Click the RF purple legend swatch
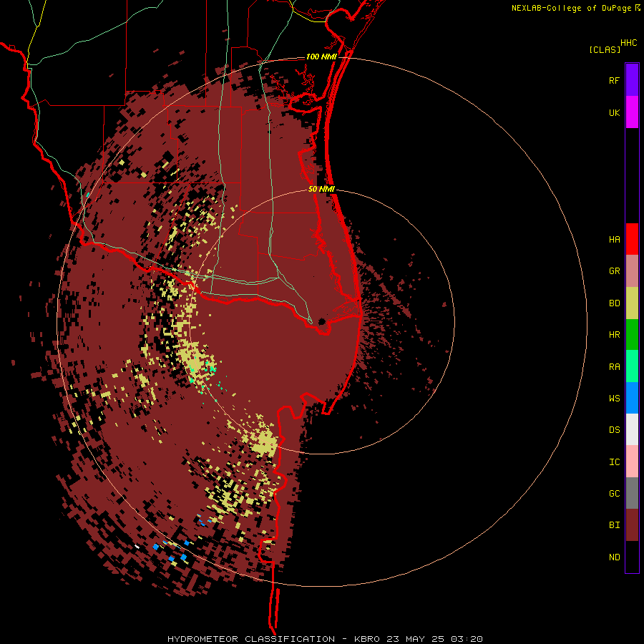Viewport: 644px width, 644px height. tap(632, 80)
